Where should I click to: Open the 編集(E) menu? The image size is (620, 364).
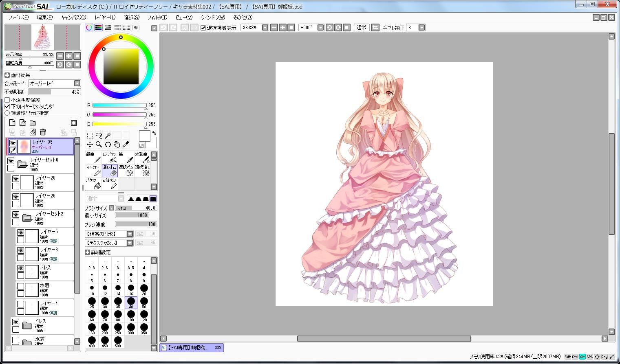click(x=45, y=18)
